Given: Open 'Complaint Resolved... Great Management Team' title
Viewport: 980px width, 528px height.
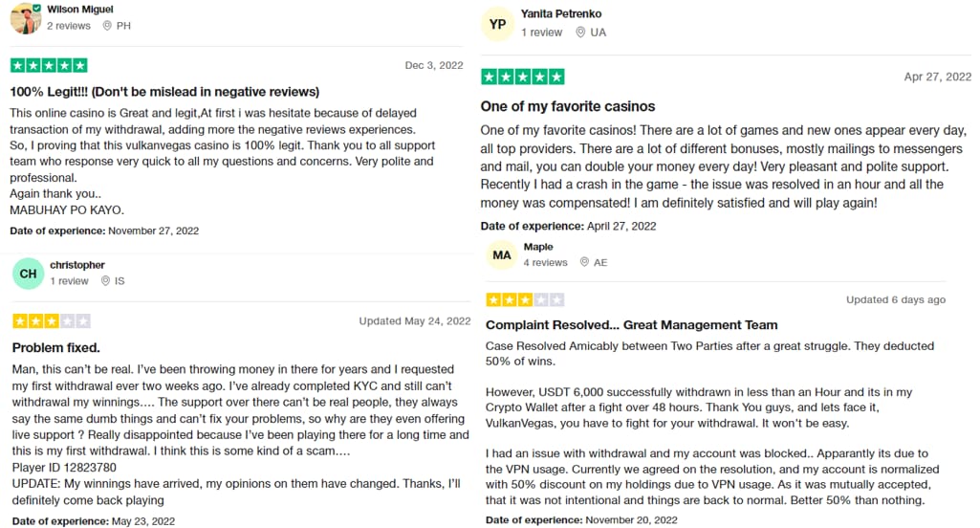Looking at the screenshot, I should point(632,324).
